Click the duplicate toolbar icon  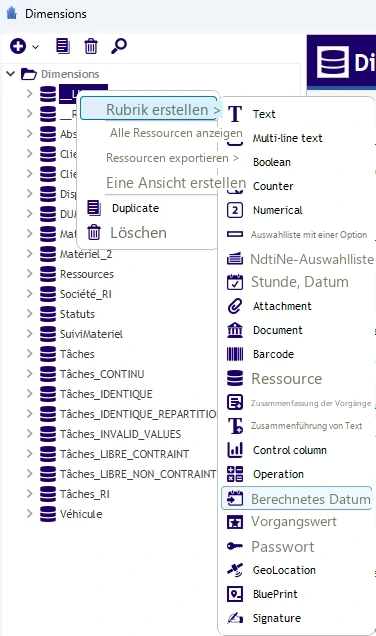click(x=62, y=46)
